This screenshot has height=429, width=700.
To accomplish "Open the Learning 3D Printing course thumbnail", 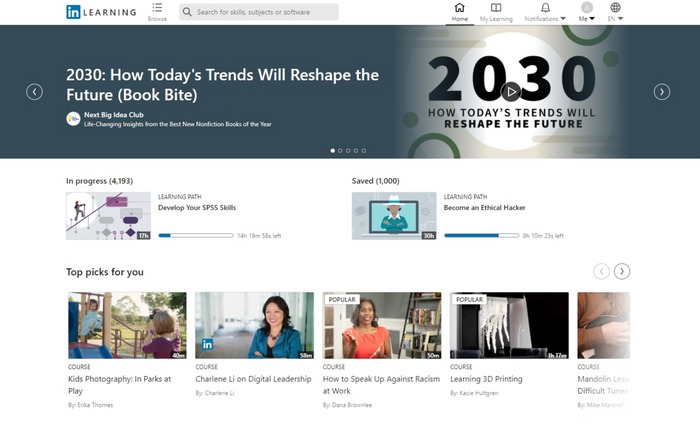I will click(x=509, y=325).
